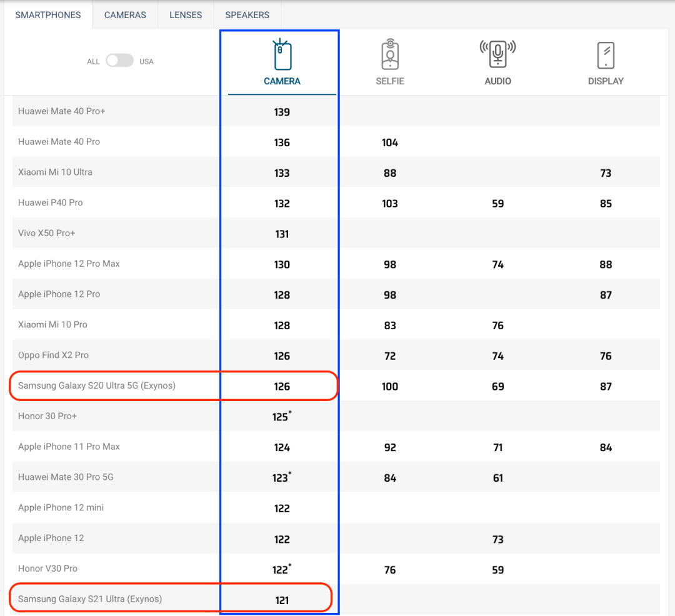Click selfie score 100 for Galaxy S20 Ultra
The width and height of the screenshot is (675, 616).
[390, 386]
